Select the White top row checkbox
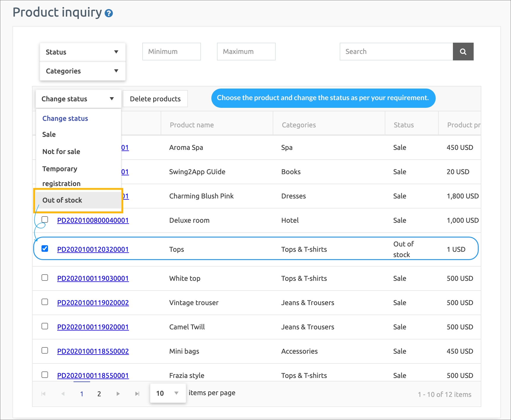 coord(45,278)
